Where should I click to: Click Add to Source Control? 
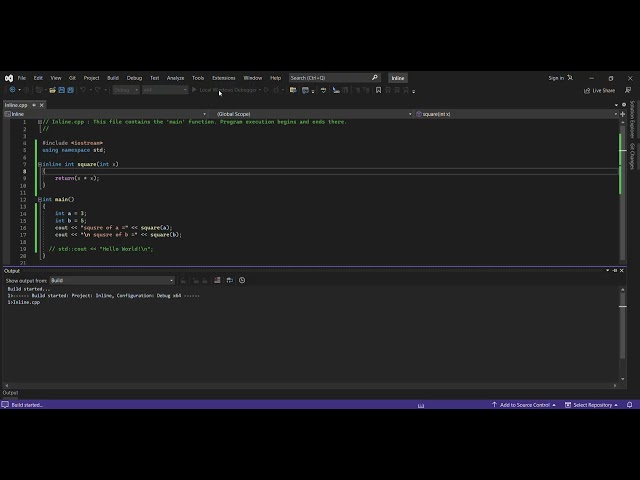point(524,405)
